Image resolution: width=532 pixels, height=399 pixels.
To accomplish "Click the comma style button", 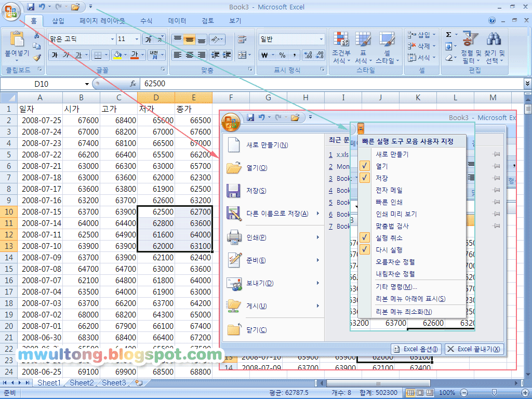I will coord(295,55).
